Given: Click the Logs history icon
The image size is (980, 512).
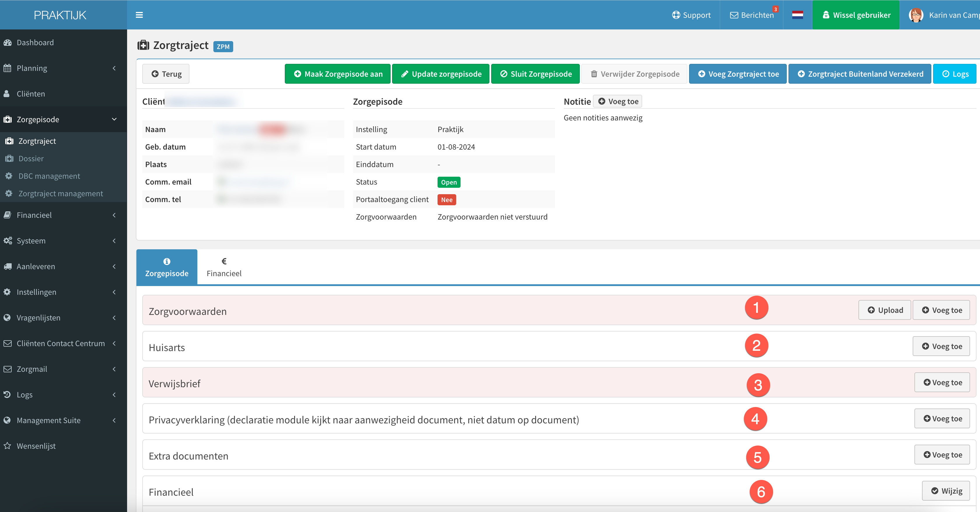Looking at the screenshot, I should [7, 395].
